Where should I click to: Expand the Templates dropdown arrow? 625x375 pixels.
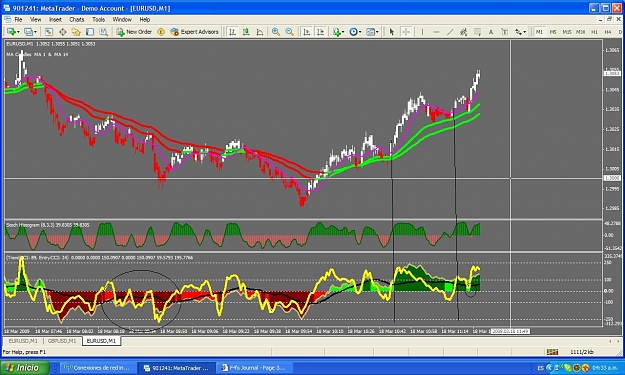tap(377, 32)
